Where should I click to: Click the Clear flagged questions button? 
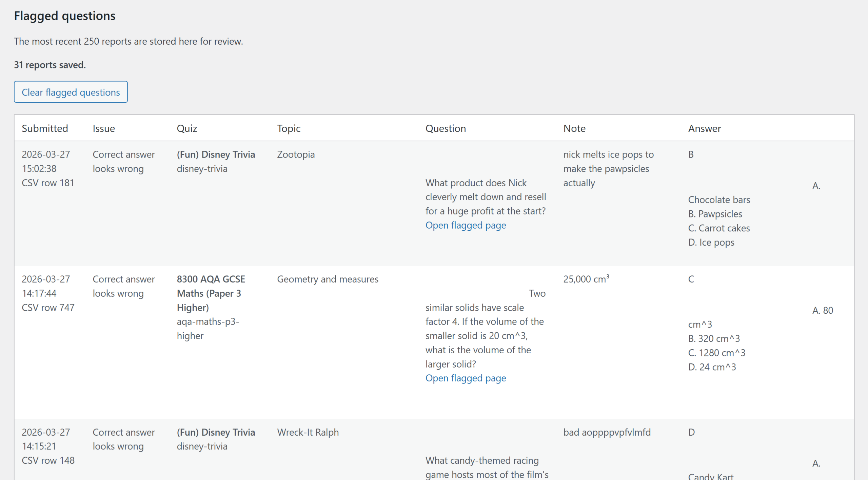pyautogui.click(x=71, y=92)
